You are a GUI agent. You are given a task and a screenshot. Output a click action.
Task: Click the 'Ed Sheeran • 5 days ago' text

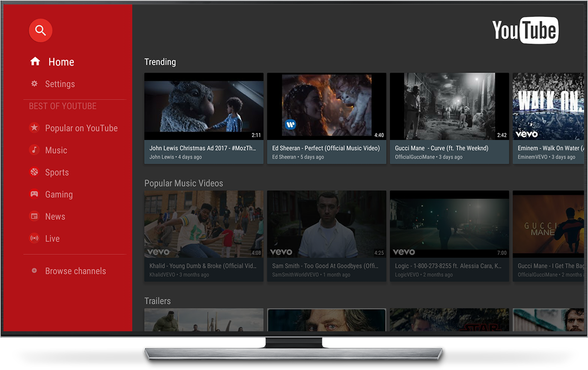[x=298, y=157]
